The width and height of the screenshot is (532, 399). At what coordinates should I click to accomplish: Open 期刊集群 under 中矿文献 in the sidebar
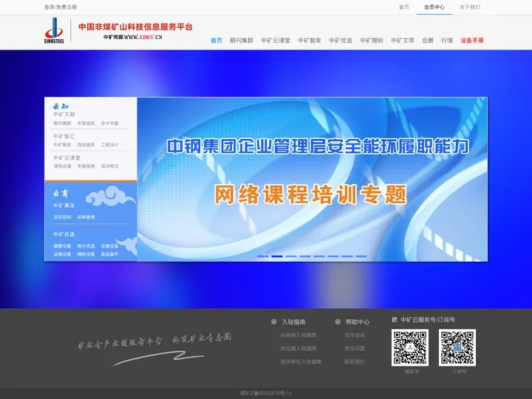[62, 123]
